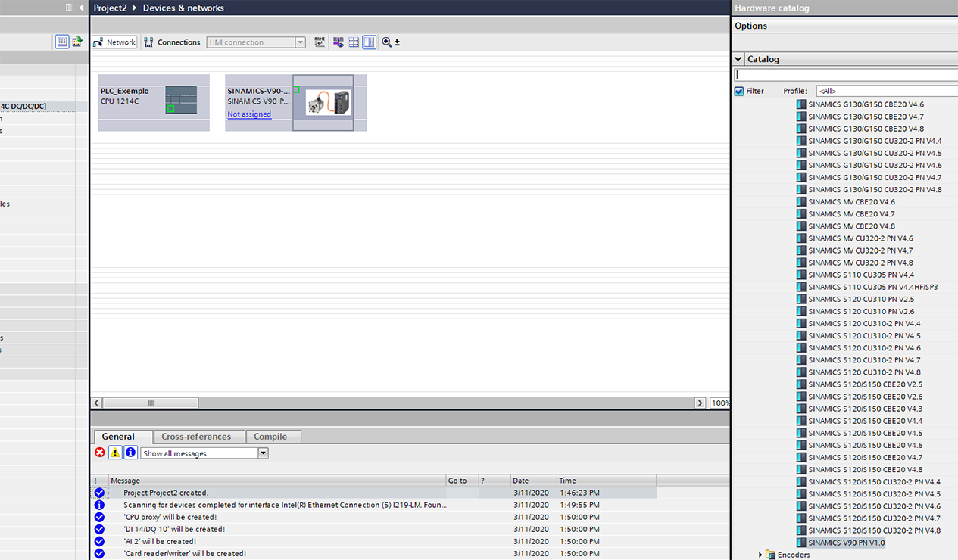Select SINAMICS V90 PN V1.0 in catalog

coord(847,543)
